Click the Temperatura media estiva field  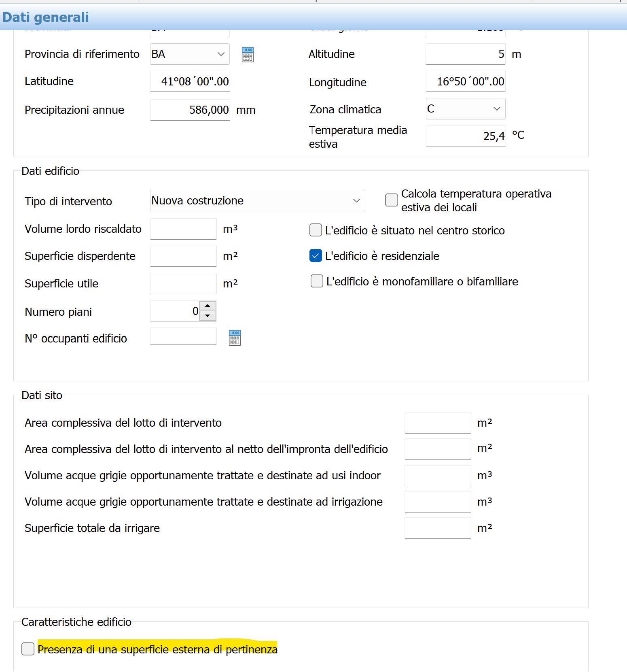point(466,136)
